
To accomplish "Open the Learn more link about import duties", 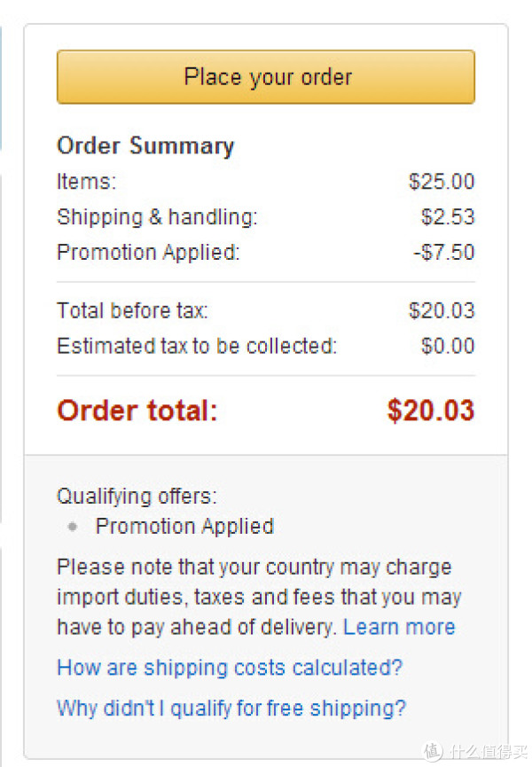I will tap(399, 627).
